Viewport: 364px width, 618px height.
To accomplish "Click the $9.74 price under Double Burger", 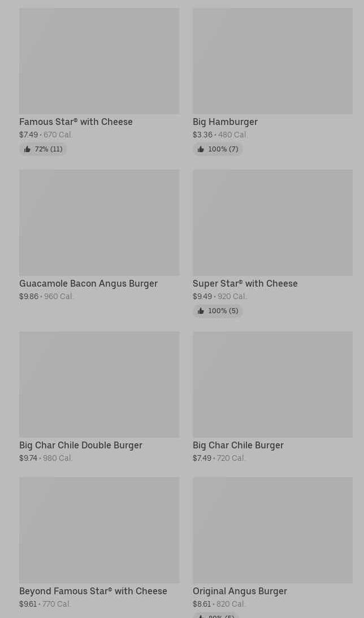I will point(28,458).
